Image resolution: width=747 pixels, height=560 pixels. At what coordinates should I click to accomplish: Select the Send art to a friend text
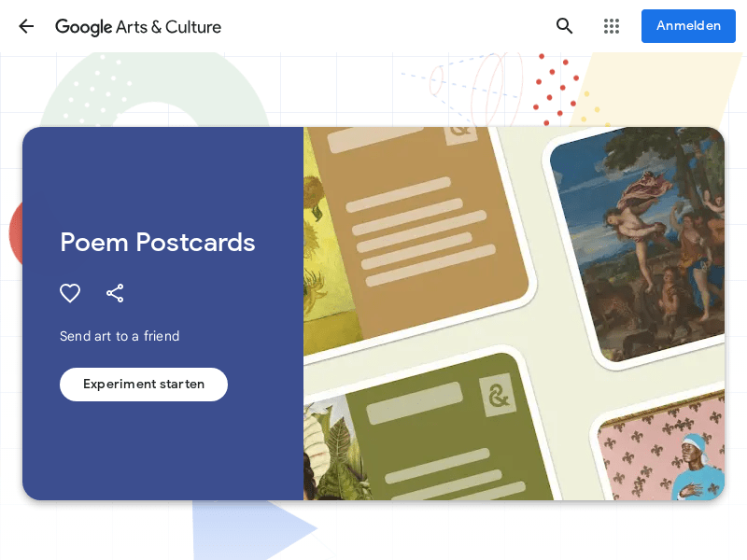tap(120, 336)
